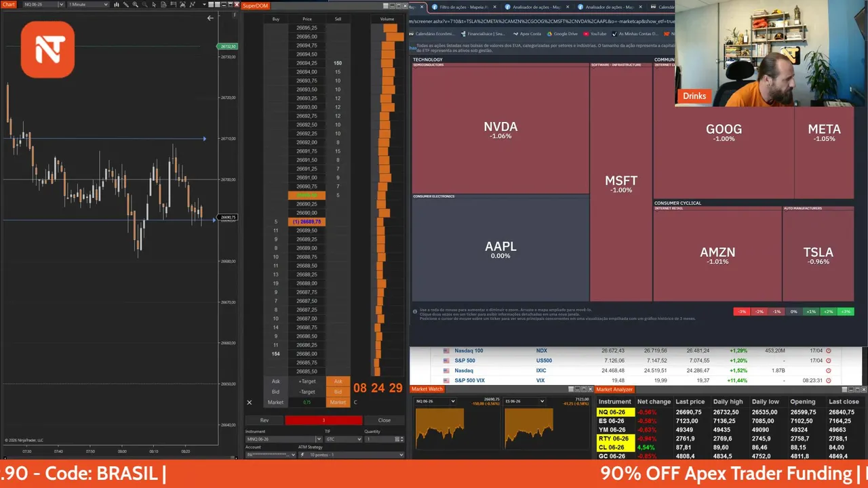Click the NVDA heatmap tile
This screenshot has width=868, height=488.
pos(500,130)
